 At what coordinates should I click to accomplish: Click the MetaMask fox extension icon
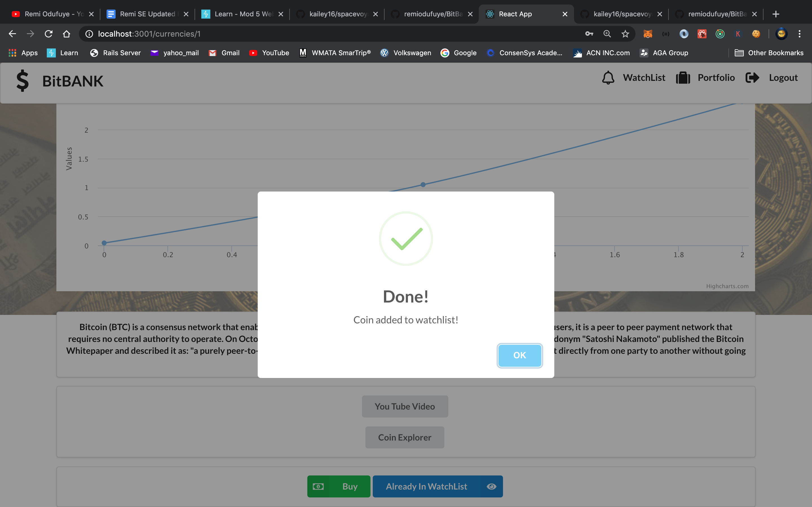pyautogui.click(x=648, y=34)
